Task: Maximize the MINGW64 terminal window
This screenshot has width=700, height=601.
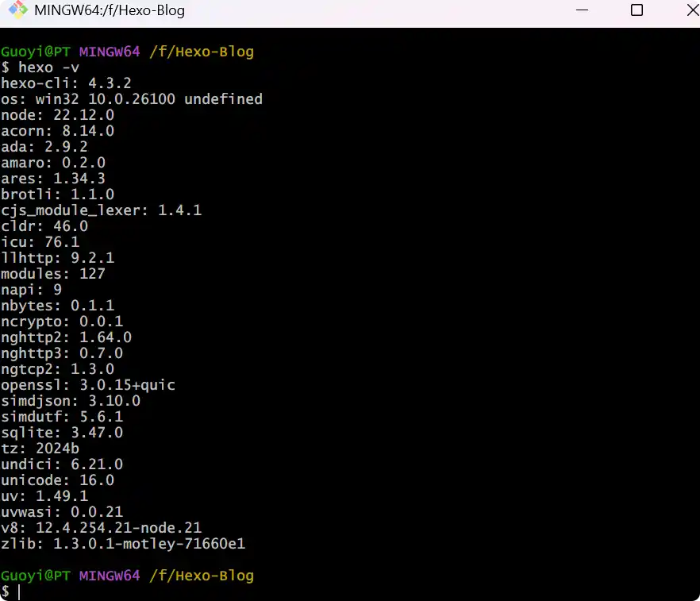Action: tap(637, 10)
